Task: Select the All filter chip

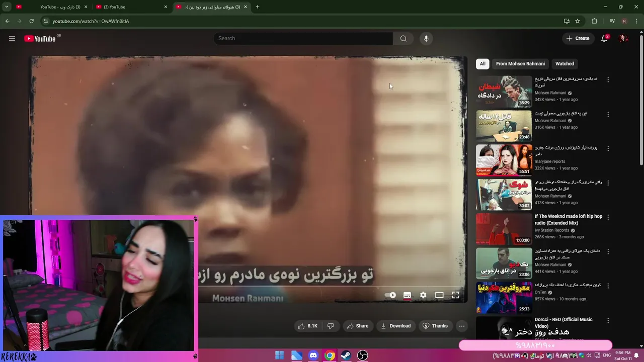Action: [482, 64]
